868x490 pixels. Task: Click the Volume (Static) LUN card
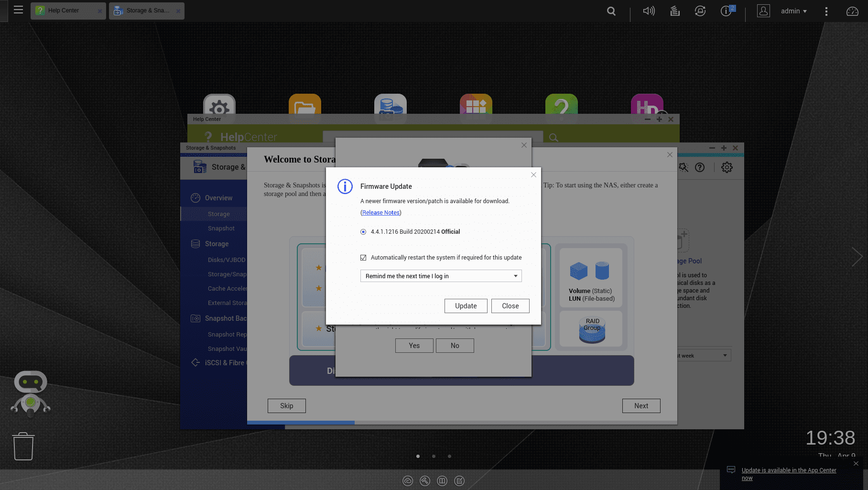point(591,277)
